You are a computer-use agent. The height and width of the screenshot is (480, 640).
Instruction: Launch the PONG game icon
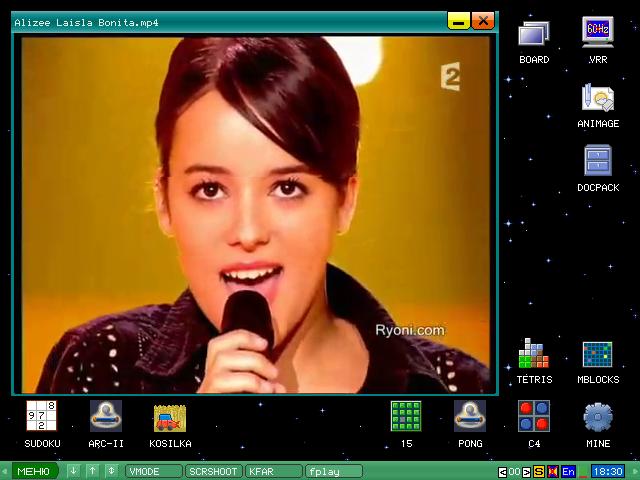(x=470, y=416)
